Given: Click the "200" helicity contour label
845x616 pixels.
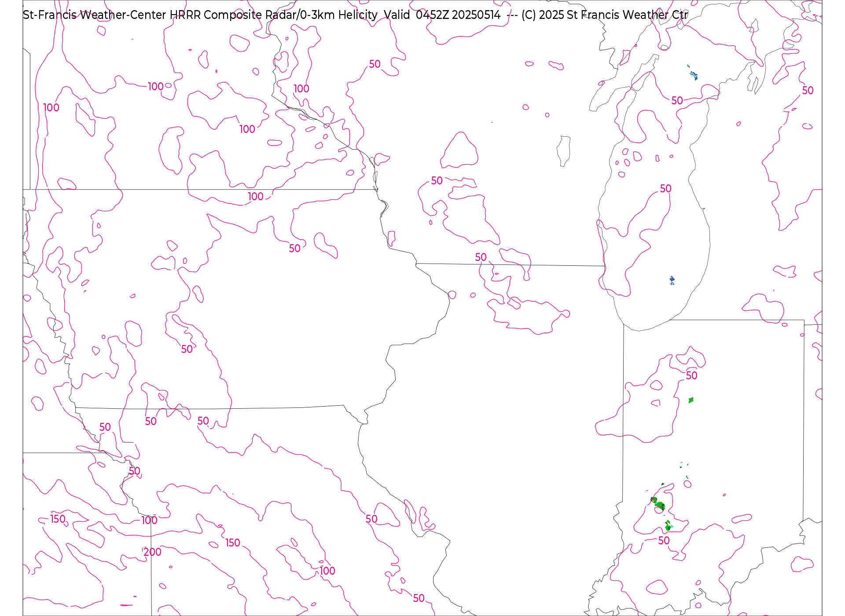Looking at the screenshot, I should click(x=153, y=552).
